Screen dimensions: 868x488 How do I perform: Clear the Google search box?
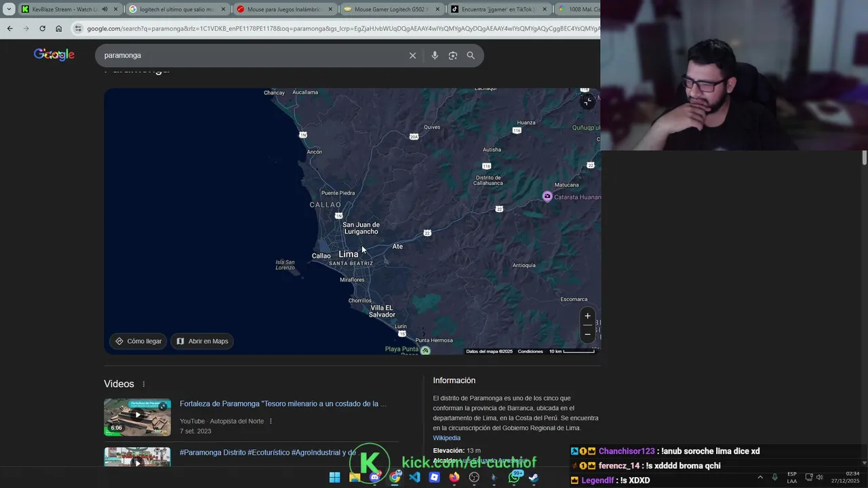(x=412, y=56)
